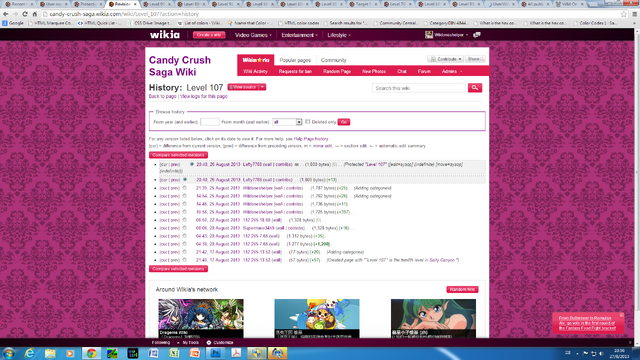Open the Wikidoneshelper user menu

click(x=447, y=35)
